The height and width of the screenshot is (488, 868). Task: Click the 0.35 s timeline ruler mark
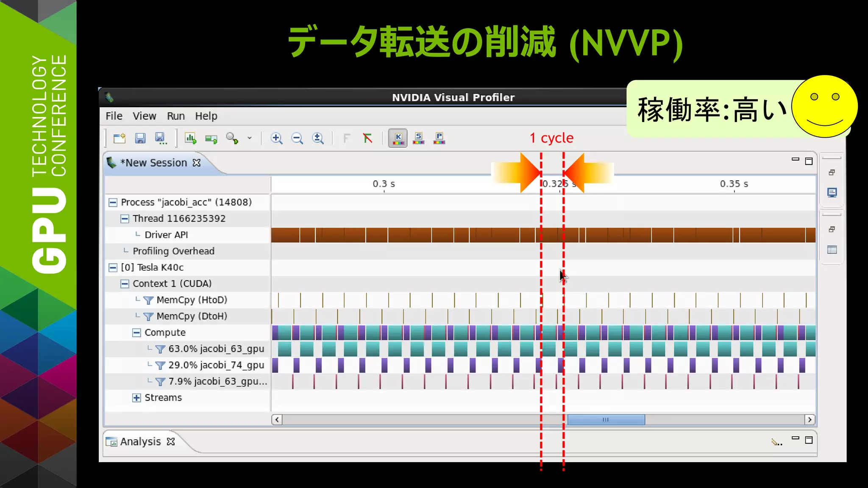point(734,184)
